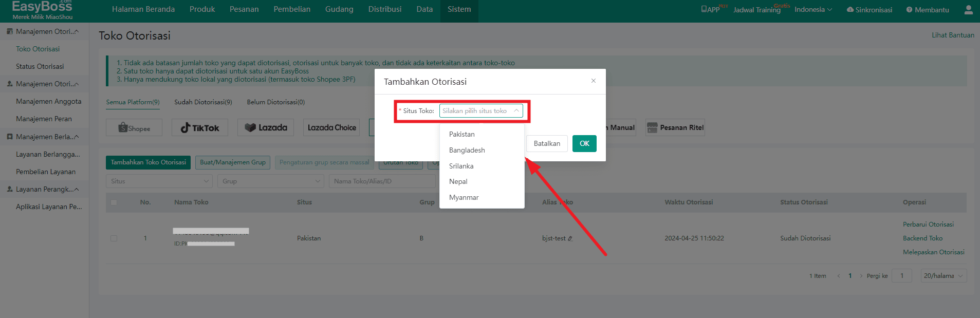The height and width of the screenshot is (318, 980).
Task: Choose Pakistan from the dropdown list
Action: pyautogui.click(x=482, y=134)
